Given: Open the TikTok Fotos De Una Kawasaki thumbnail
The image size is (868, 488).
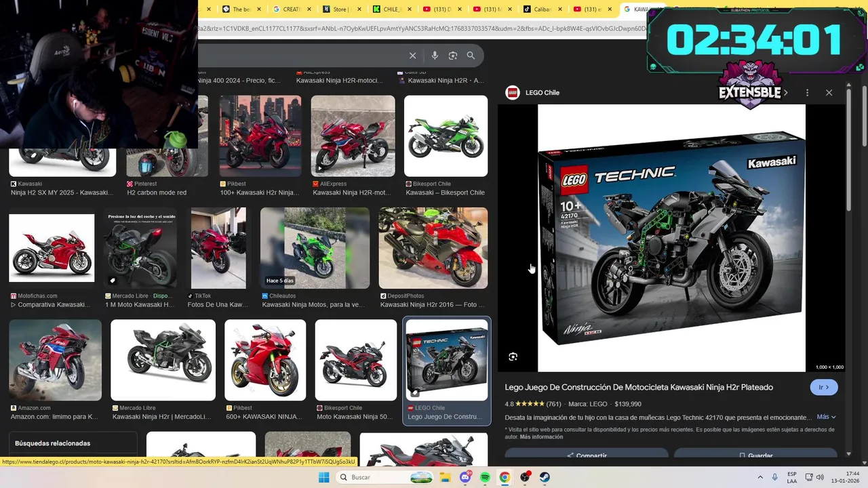Looking at the screenshot, I should tap(218, 248).
